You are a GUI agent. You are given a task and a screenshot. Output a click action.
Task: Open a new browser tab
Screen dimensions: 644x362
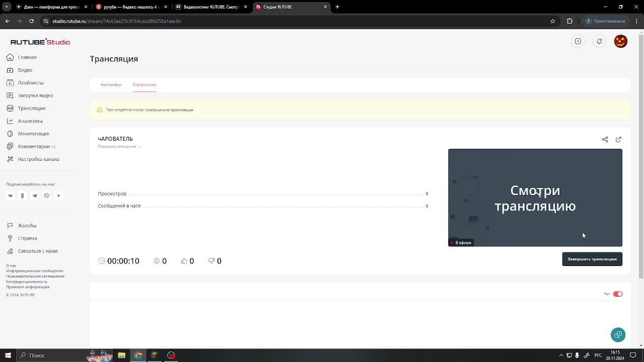click(x=337, y=7)
